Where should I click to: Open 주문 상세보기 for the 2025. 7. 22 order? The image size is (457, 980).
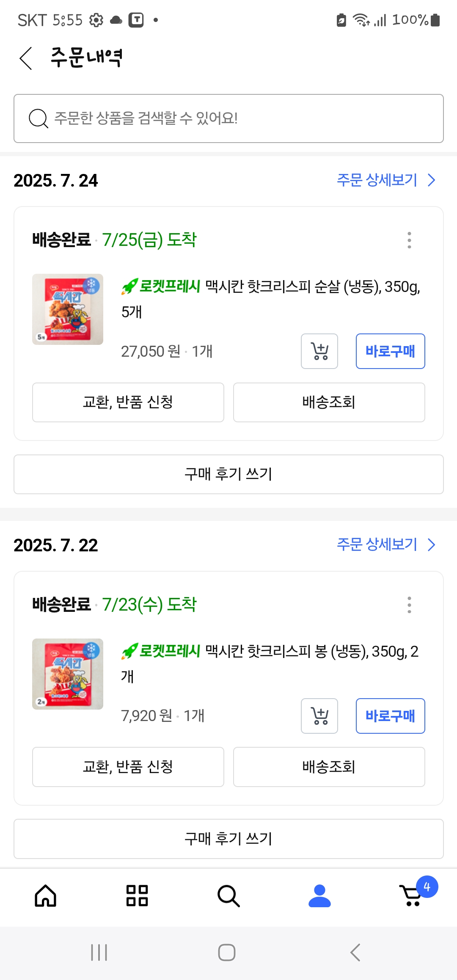pyautogui.click(x=385, y=545)
